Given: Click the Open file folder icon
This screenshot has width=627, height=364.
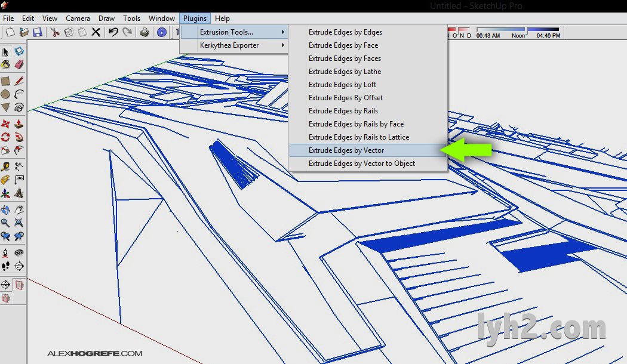Looking at the screenshot, I should (x=24, y=32).
